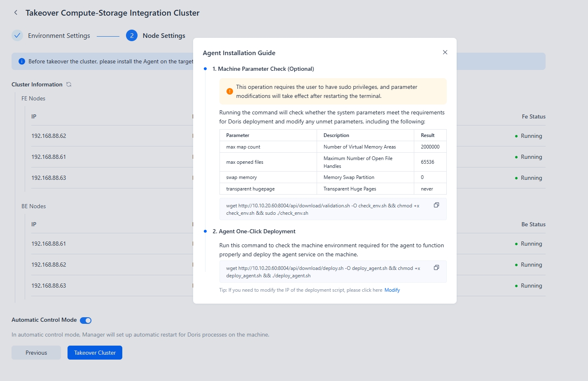This screenshot has height=381, width=588.
Task: Select the BE node row 192.168.88.63
Action: [49, 286]
